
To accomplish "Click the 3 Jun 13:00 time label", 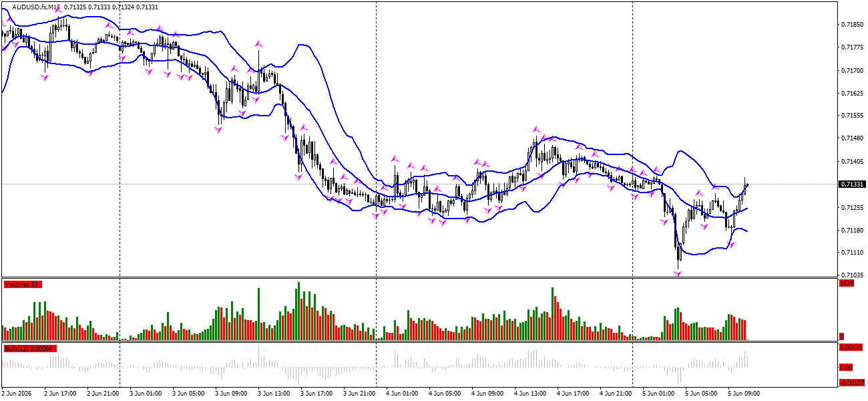I will [x=273, y=394].
